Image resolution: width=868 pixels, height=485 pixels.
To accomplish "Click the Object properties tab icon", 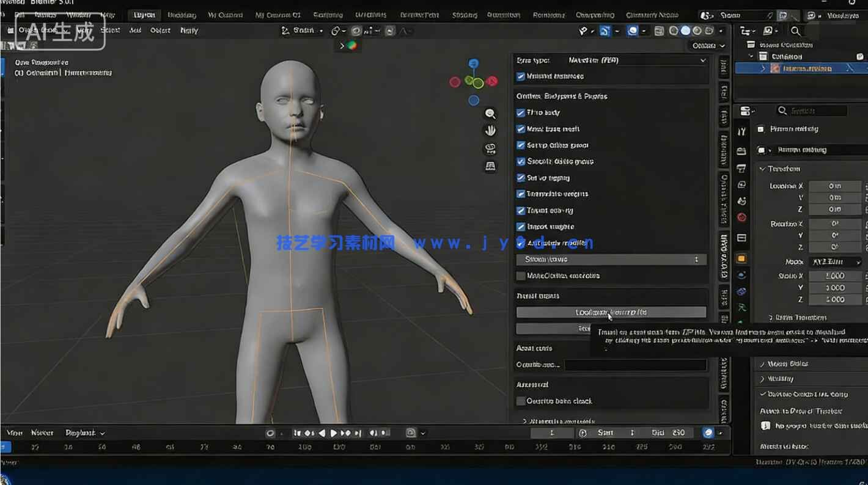I will pyautogui.click(x=741, y=258).
